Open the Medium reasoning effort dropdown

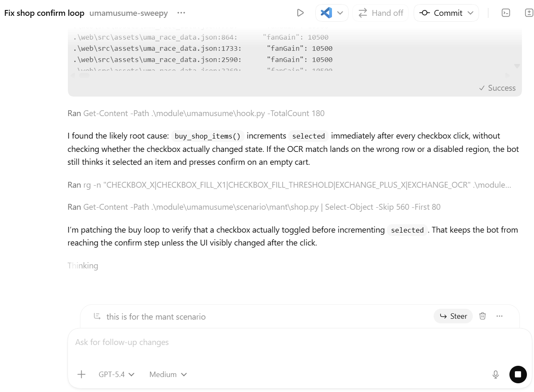[x=168, y=375]
